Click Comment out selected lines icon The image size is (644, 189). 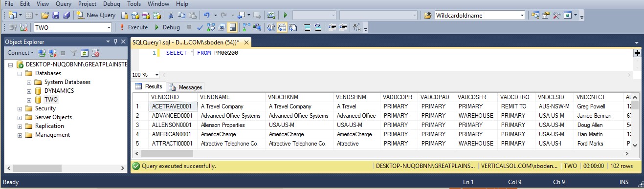click(307, 27)
